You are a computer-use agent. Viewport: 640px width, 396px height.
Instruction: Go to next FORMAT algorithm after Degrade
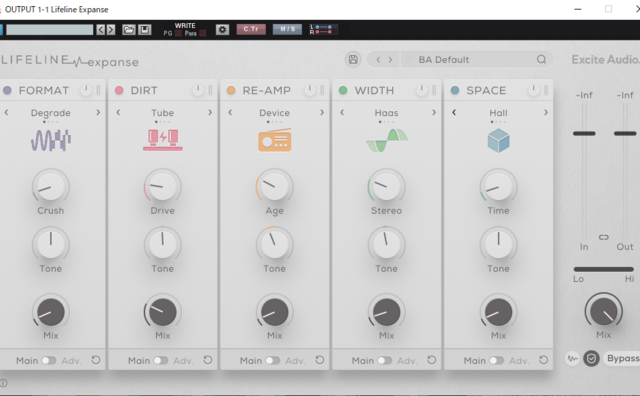pos(98,112)
